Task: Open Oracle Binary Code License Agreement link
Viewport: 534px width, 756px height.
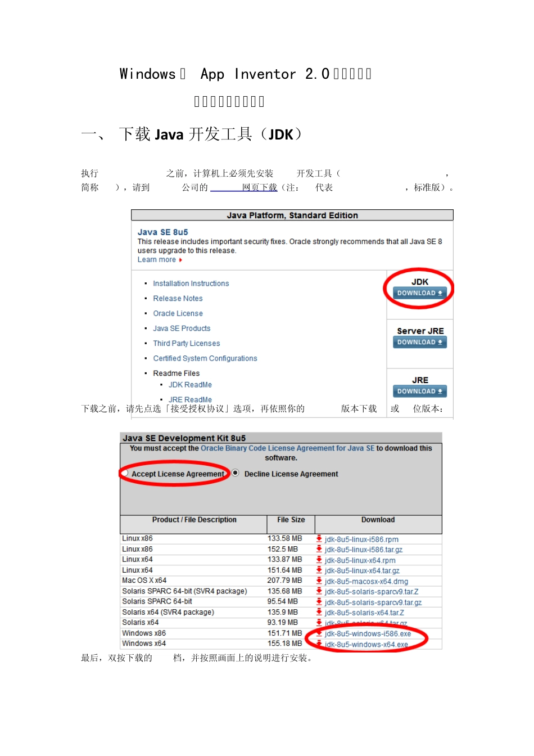Action: (287, 448)
